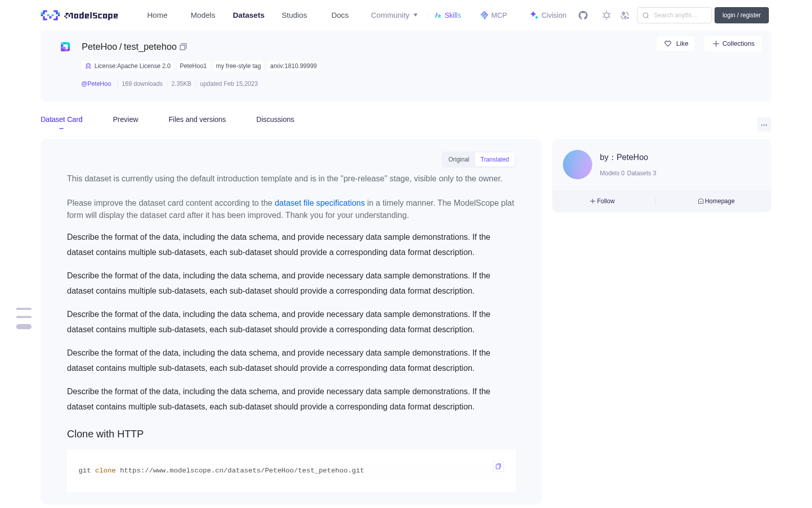Viewport: 812px width, 508px height.
Task: Follow the user PeteHoo
Action: [602, 201]
